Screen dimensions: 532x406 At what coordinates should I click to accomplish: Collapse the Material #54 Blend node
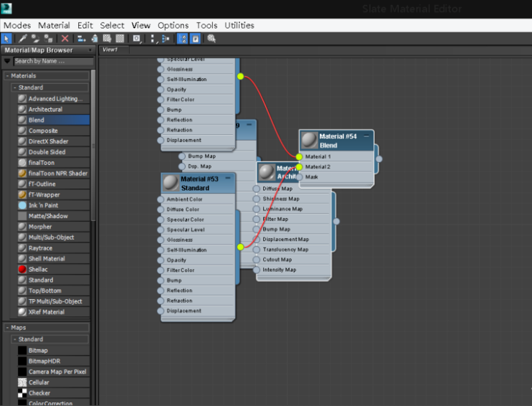tap(366, 136)
